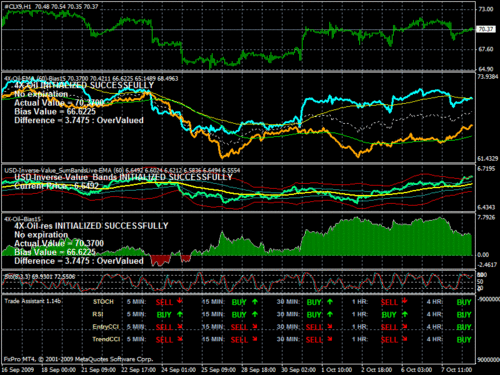Click the STOCH 1 HR SELL signal text

(x=389, y=302)
